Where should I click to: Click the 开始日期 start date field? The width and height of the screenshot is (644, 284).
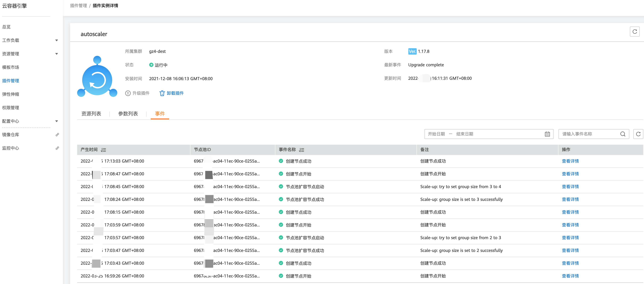click(x=436, y=134)
